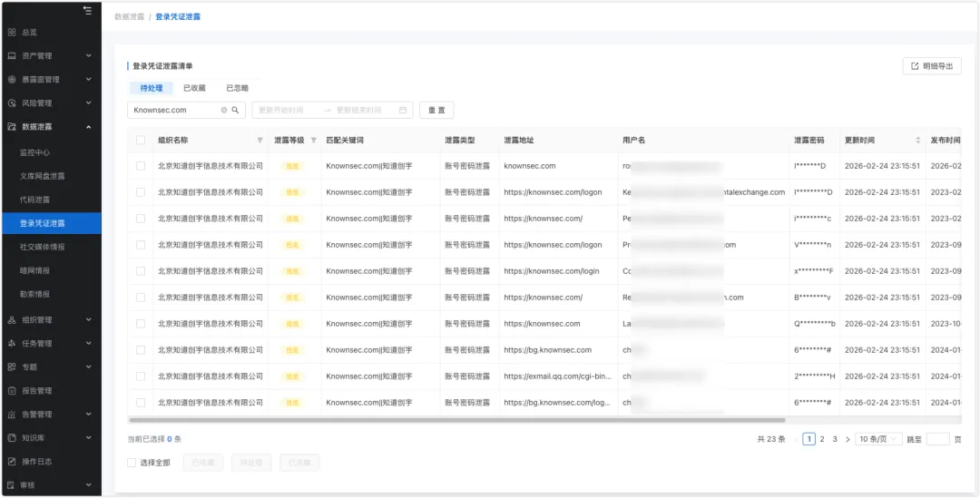
Task: Check the row with address https://bg.knownsec.com
Action: pos(141,350)
